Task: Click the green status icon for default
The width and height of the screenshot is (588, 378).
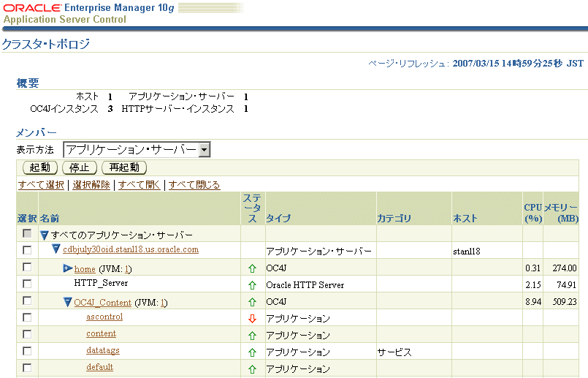Action: pyautogui.click(x=252, y=369)
